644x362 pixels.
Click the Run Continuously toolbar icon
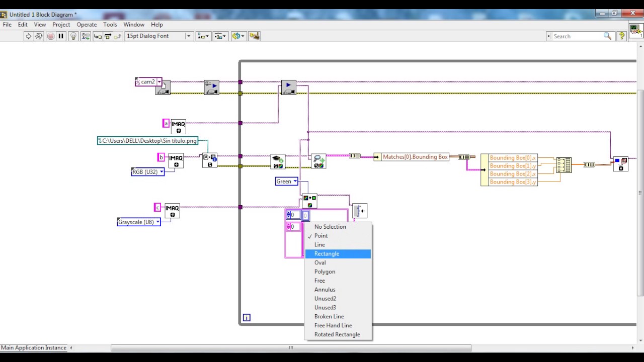(x=39, y=36)
